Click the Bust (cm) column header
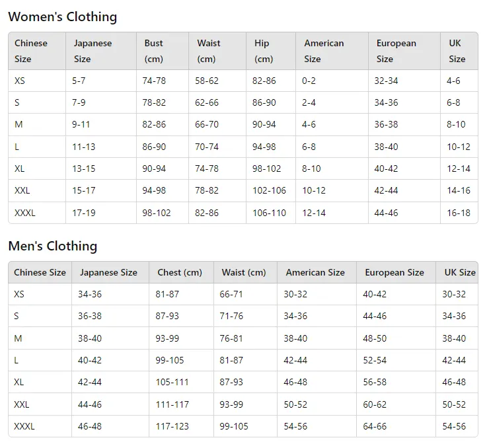Screen dimensions: 489x448 pos(163,51)
